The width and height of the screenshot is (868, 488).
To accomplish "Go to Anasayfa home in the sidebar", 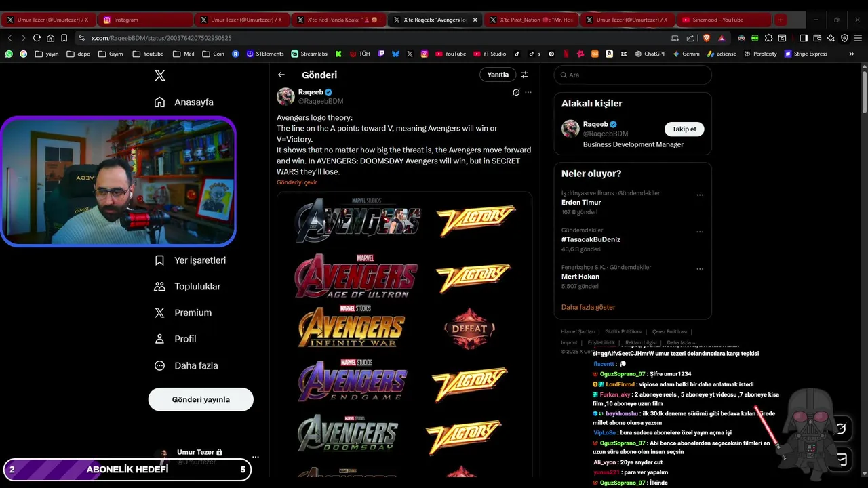I will [184, 102].
